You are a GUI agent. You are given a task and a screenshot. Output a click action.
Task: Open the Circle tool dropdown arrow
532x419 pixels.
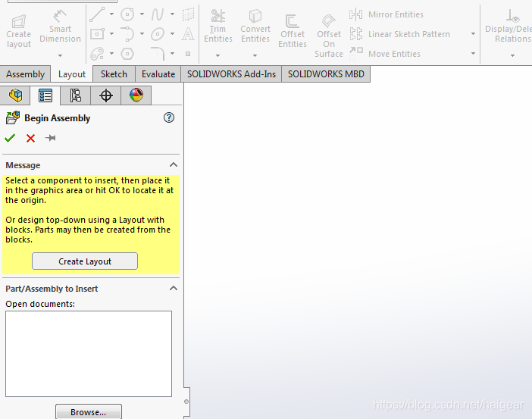pyautogui.click(x=142, y=14)
